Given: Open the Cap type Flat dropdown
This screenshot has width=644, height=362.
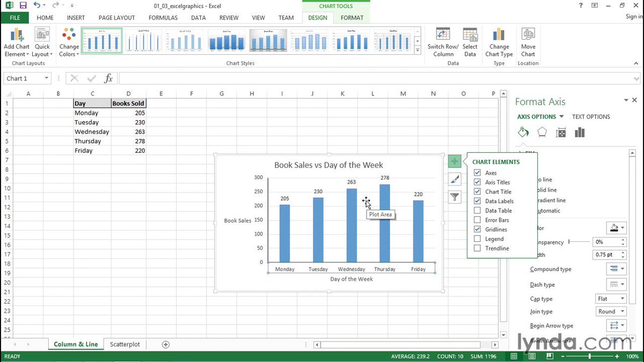Looking at the screenshot, I should [610, 299].
